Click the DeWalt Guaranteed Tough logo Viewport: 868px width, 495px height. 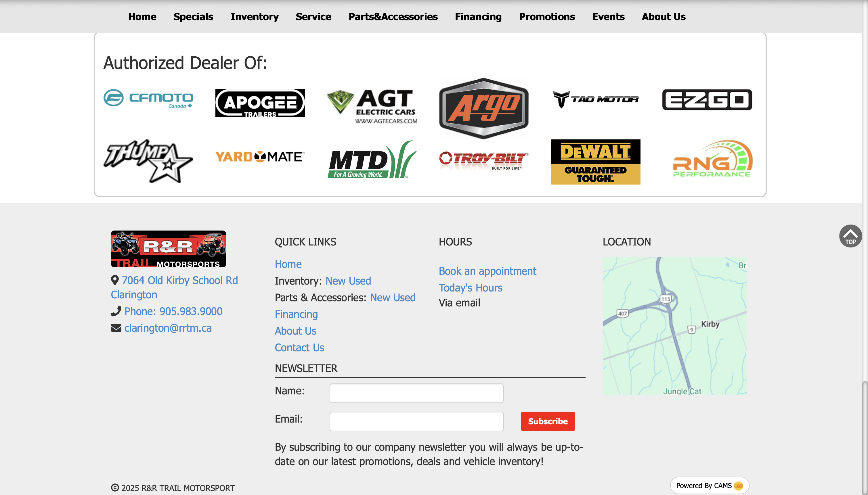[x=595, y=162]
